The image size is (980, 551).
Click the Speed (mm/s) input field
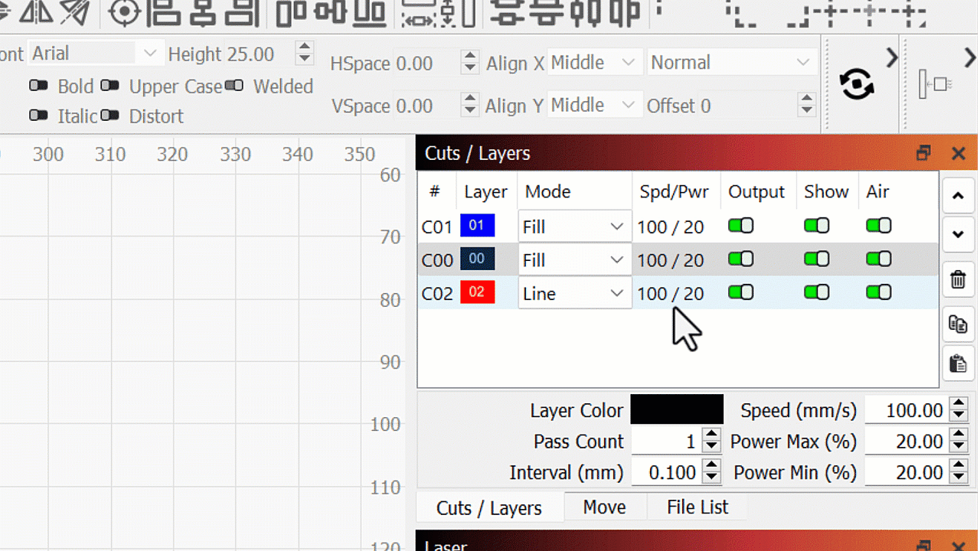pyautogui.click(x=906, y=410)
